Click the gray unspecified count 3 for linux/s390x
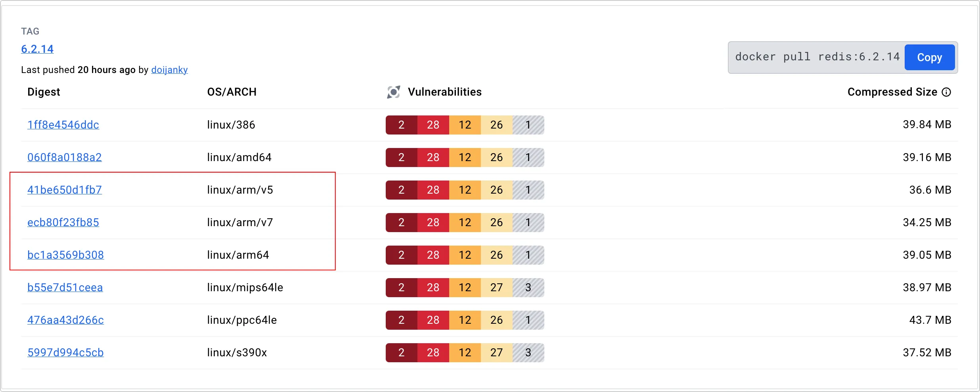Viewport: 980px width, 392px height. pos(528,353)
